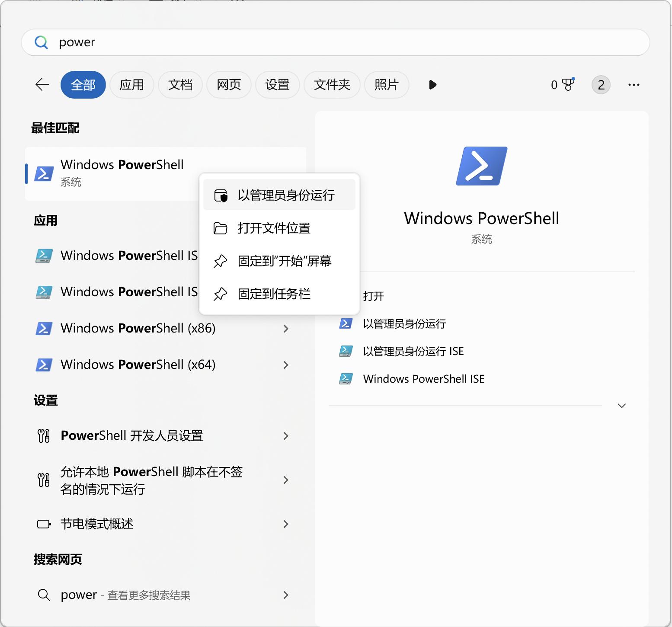
Task: Click the magnifier icon beside power web search
Action: (44, 595)
